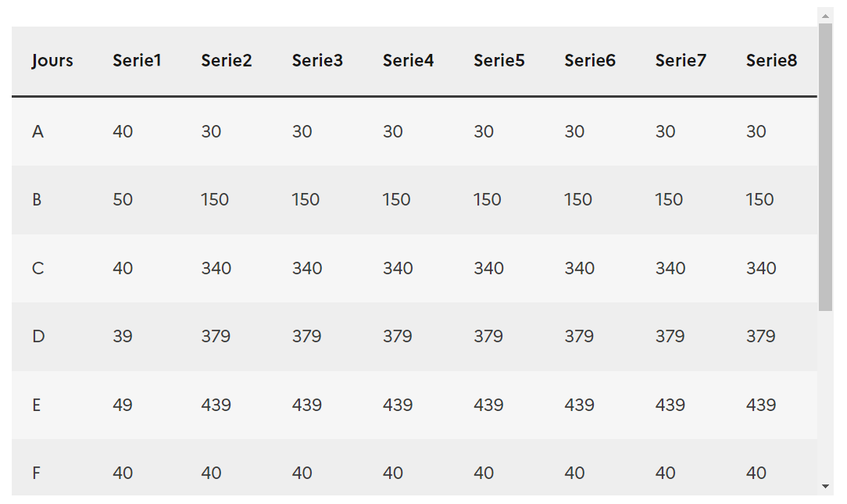Viewport: 847px width, 504px height.
Task: Click the scrollbar up arrow
Action: [825, 16]
